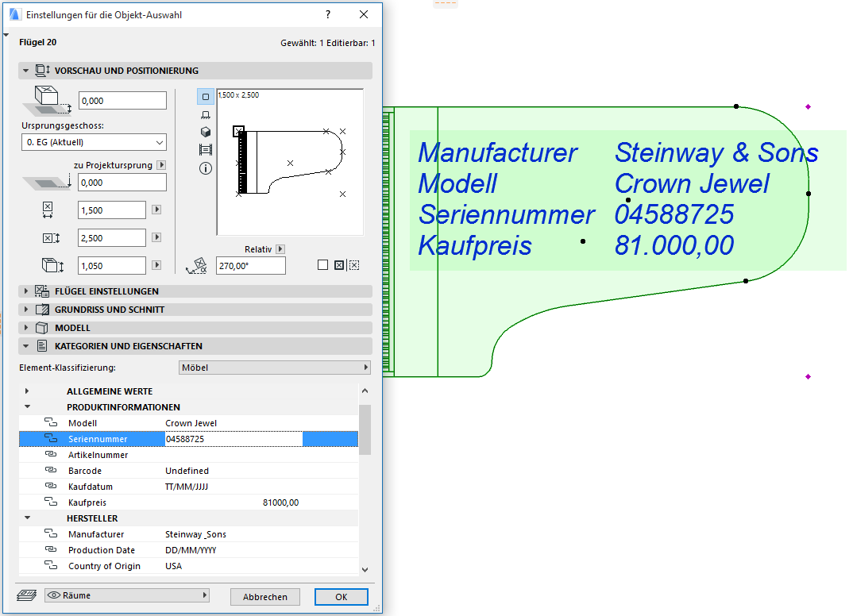Switch preview to front view elevation icon
Image resolution: width=853 pixels, height=616 pixels.
(205, 114)
